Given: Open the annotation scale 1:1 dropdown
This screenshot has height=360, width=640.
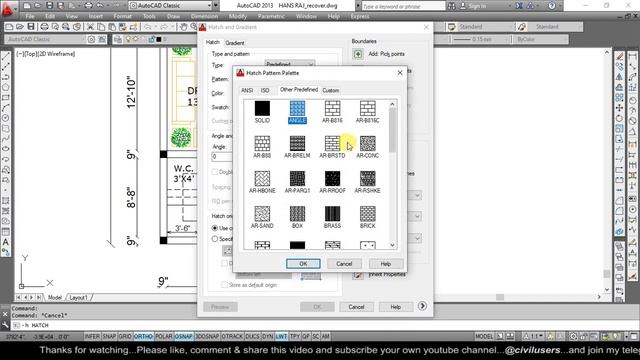Looking at the screenshot, I should 536,336.
